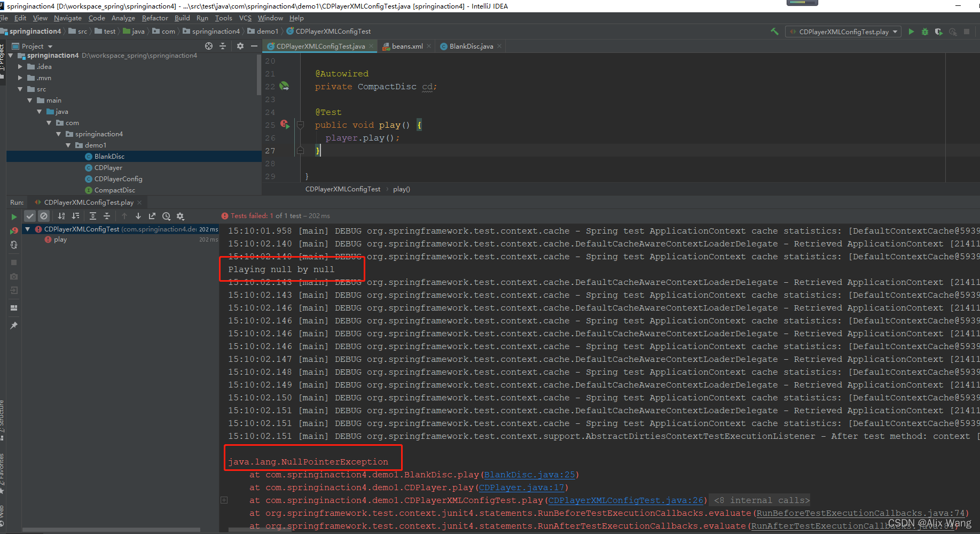The width and height of the screenshot is (980, 534).
Task: Sort tests by duration
Action: point(75,216)
